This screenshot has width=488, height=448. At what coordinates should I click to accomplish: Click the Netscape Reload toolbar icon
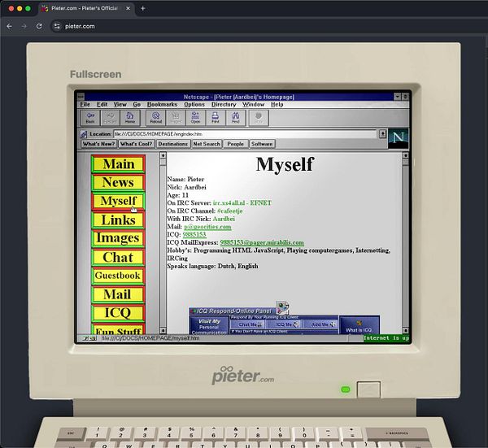[155, 118]
